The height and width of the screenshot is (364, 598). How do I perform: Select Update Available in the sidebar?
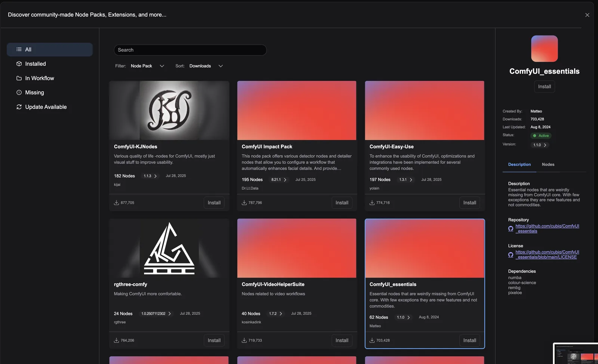click(50, 107)
